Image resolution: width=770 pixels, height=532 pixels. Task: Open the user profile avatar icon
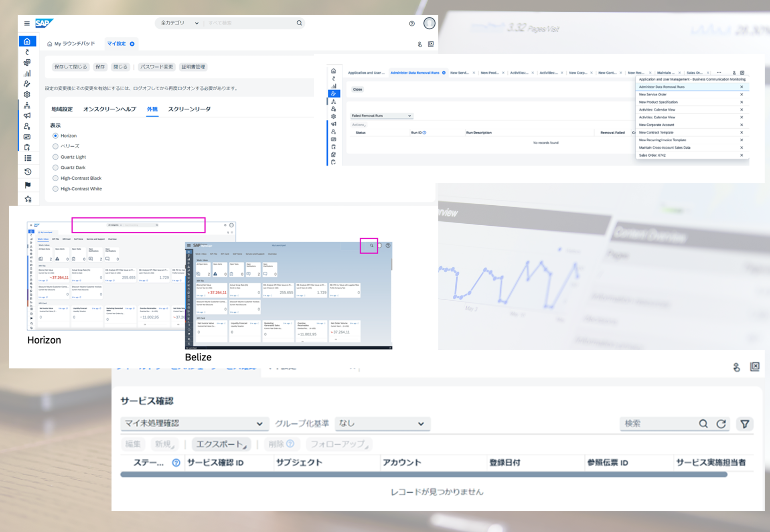429,23
